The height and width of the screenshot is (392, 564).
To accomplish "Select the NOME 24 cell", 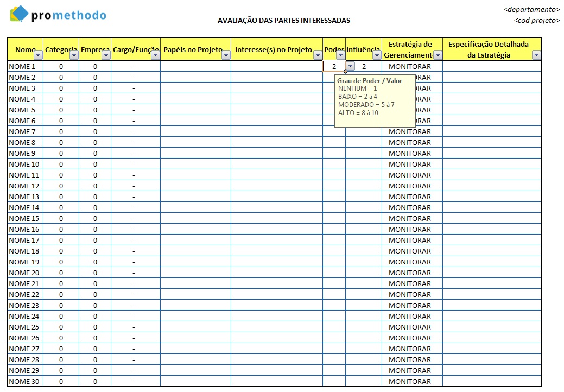I will (x=25, y=316).
